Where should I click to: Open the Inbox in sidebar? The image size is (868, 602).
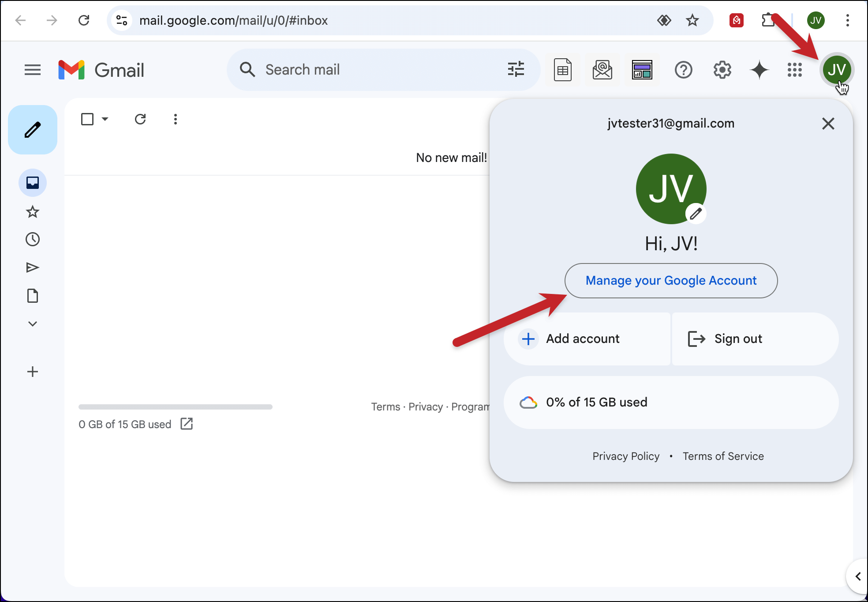click(x=33, y=183)
